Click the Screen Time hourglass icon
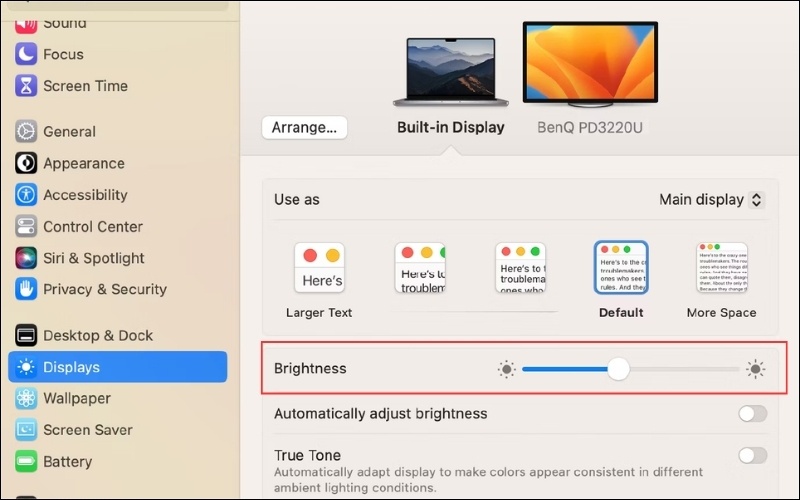This screenshot has height=500, width=800. click(26, 86)
